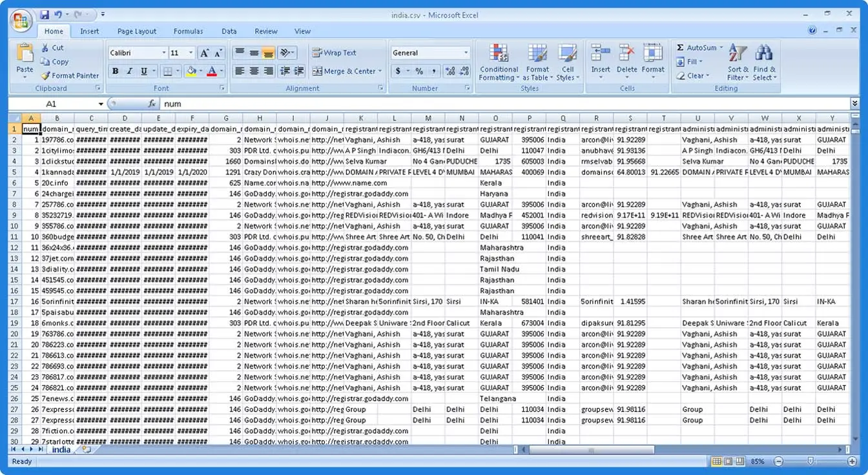Click the Delete cells icon
This screenshot has height=475, width=868.
[626, 53]
